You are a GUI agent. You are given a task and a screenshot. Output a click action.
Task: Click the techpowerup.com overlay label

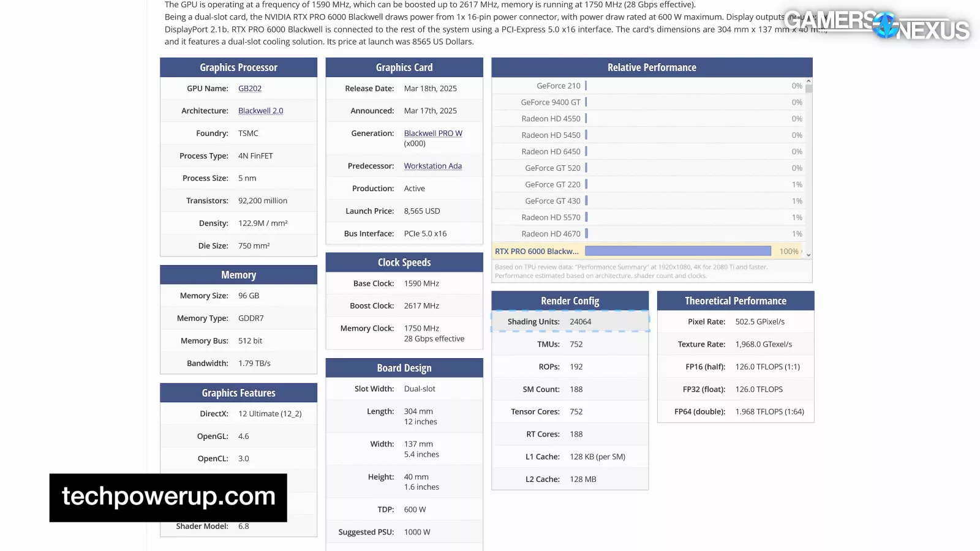168,497
